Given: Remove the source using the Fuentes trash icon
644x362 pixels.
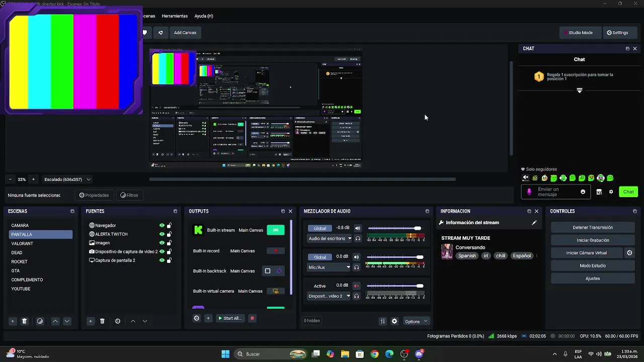Looking at the screenshot, I should 102,321.
